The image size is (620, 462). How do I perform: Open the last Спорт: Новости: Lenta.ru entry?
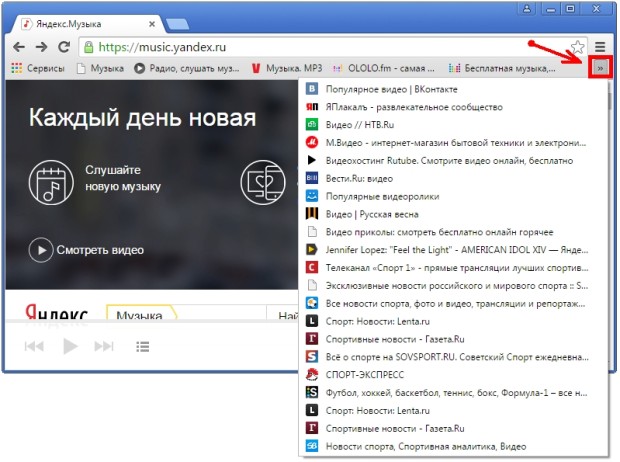[454, 411]
